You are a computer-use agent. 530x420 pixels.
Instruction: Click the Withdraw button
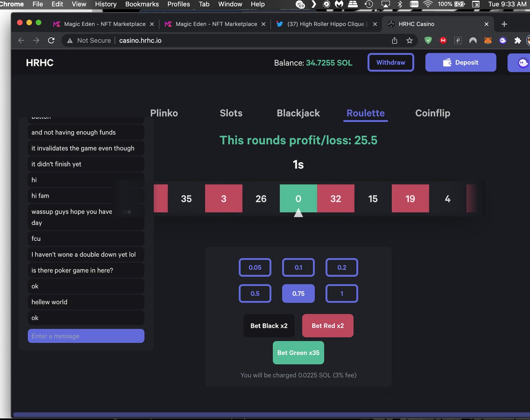tap(391, 62)
